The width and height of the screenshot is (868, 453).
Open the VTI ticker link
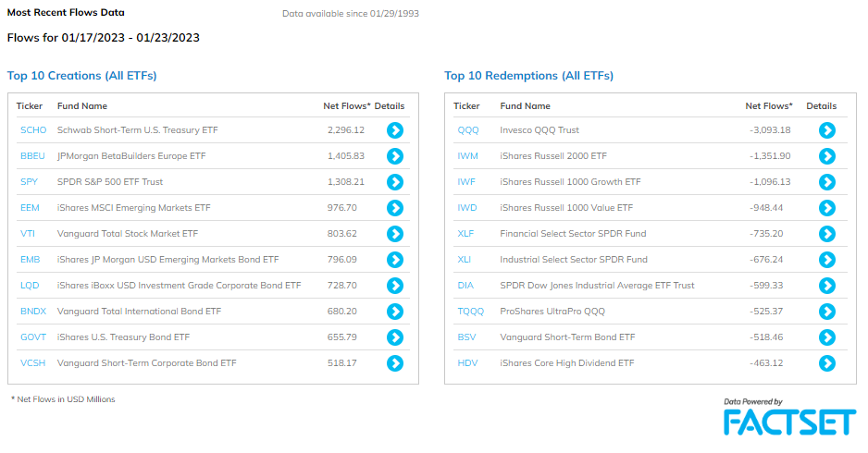pos(28,233)
